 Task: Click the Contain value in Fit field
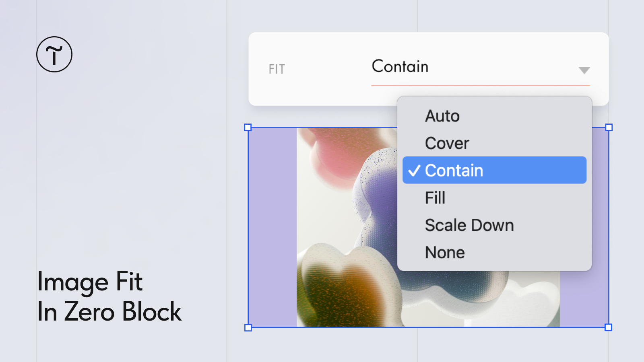[400, 66]
